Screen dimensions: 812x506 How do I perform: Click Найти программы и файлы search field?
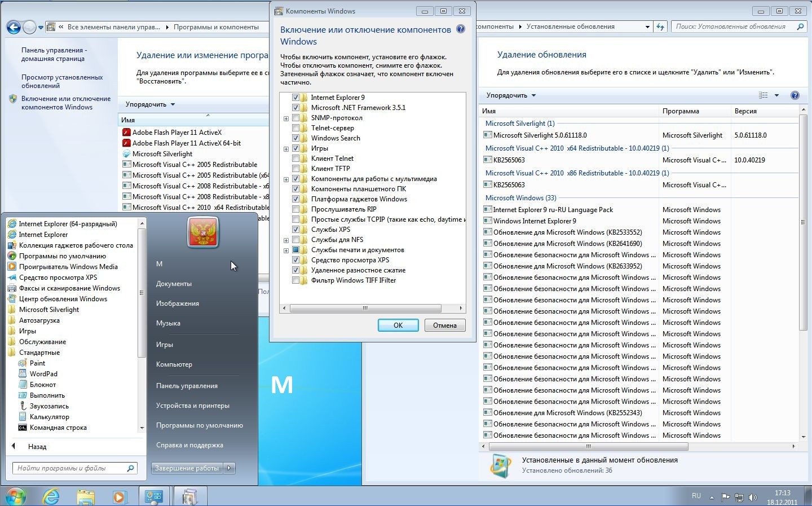point(75,468)
